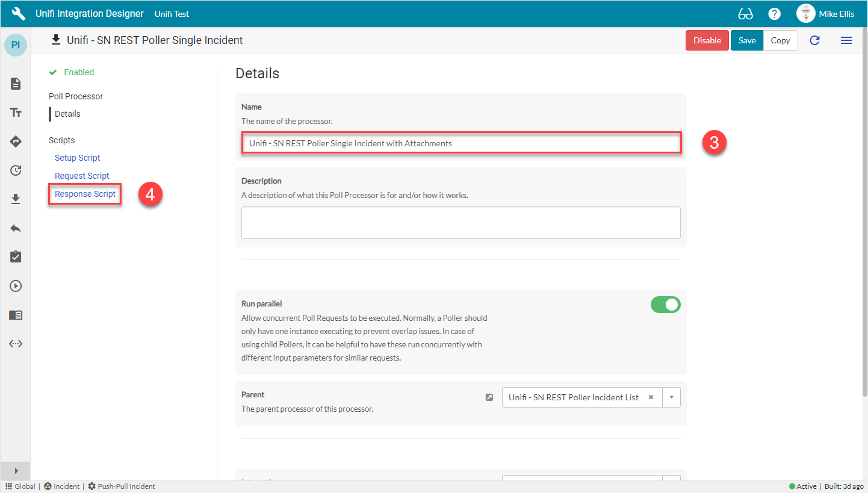
Task: Collapse the left sidebar with the arrow
Action: 15,471
